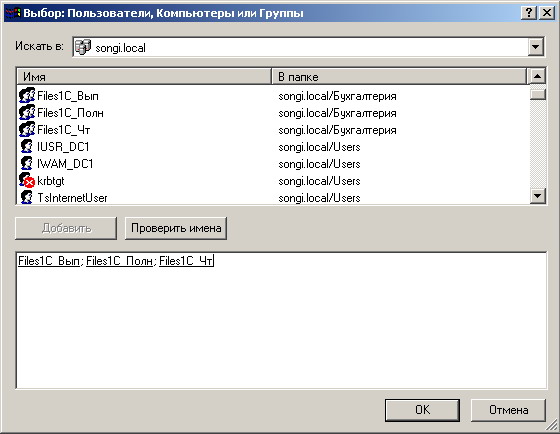This screenshot has width=560, height=434.
Task: Sort list by 'В папке' column header
Action: tap(399, 76)
